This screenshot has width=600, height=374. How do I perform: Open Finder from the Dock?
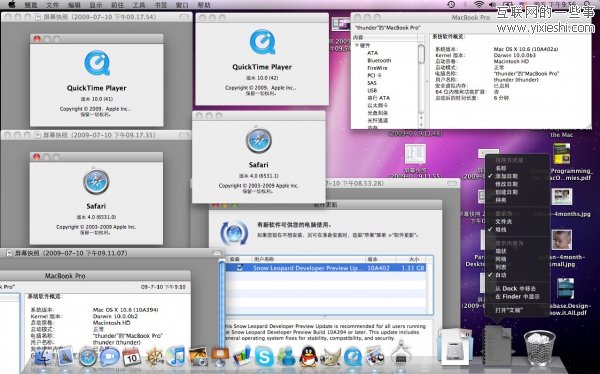click(43, 357)
